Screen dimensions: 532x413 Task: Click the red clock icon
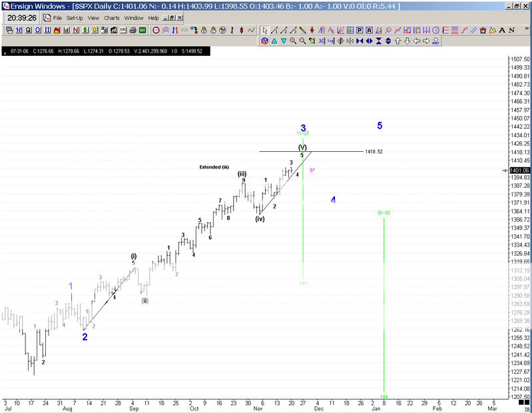click(x=156, y=31)
